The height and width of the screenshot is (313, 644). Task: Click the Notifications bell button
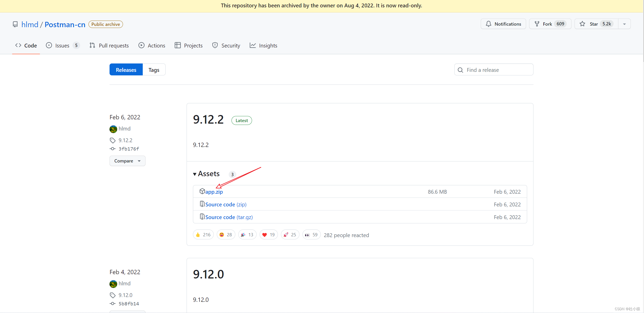coord(503,24)
